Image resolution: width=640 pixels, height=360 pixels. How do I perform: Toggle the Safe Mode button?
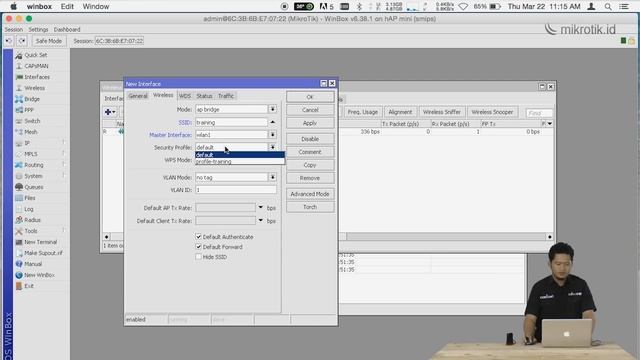(x=49, y=41)
